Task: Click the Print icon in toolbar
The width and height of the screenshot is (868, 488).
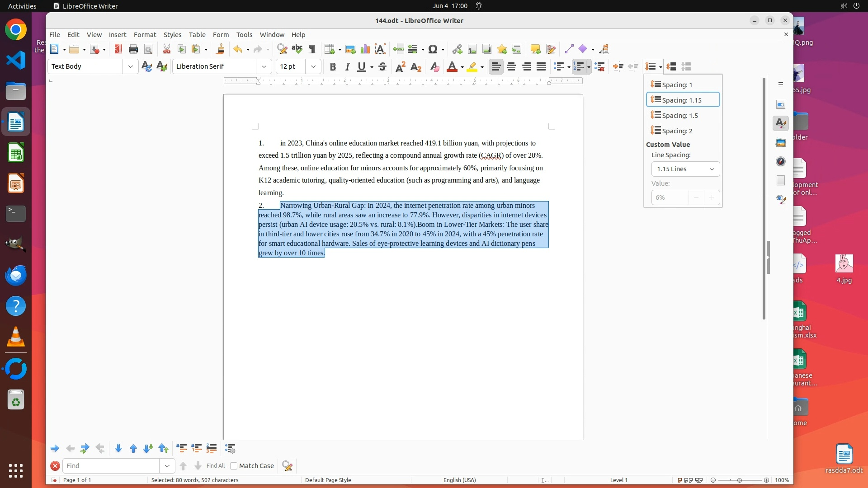Action: point(133,49)
